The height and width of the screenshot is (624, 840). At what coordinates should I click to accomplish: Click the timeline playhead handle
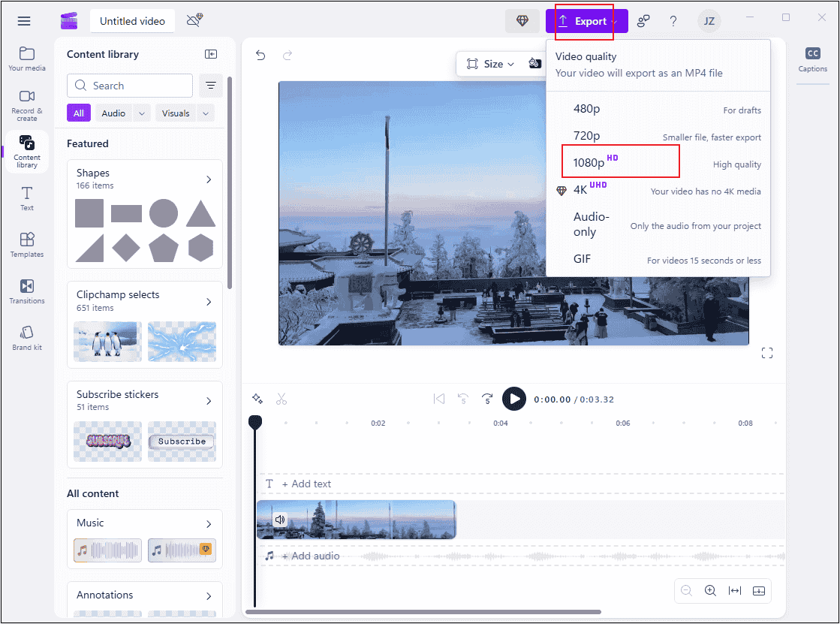pos(255,422)
